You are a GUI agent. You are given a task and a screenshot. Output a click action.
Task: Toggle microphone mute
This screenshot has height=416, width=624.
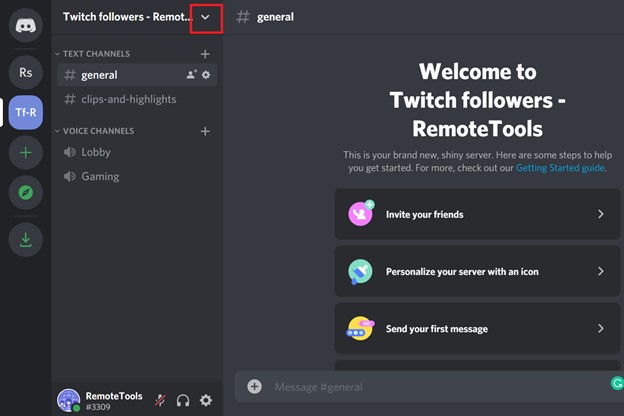[x=160, y=400]
